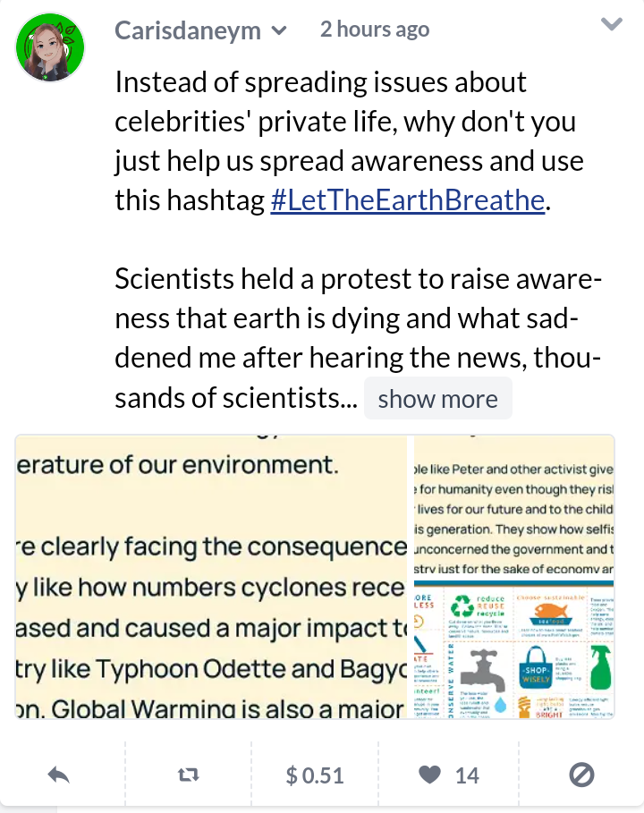
Task: Open the #LetTheEarthBreathe hashtag link
Action: tap(408, 199)
